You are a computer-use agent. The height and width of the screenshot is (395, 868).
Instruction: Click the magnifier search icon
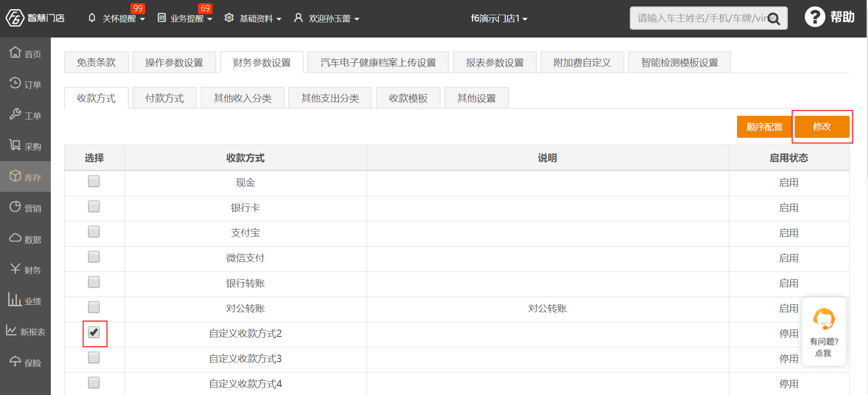click(x=774, y=19)
